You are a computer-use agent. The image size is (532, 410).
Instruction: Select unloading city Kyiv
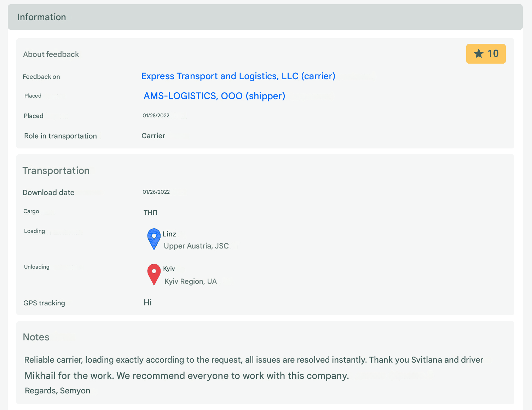tap(169, 269)
